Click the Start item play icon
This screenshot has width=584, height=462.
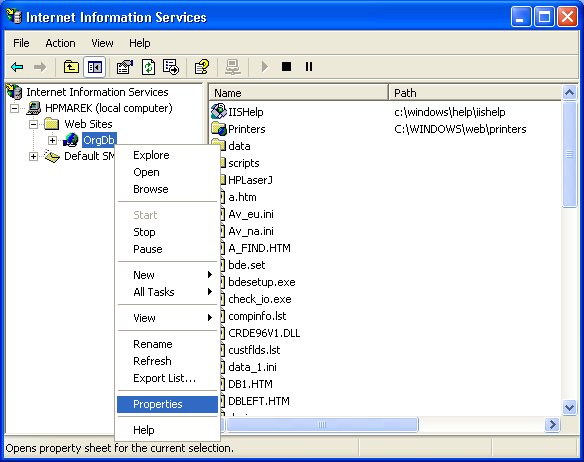tap(264, 67)
